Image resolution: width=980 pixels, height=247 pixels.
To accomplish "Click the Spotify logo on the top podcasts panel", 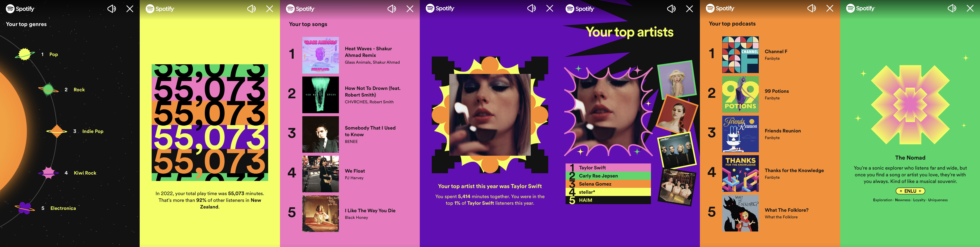I will pyautogui.click(x=720, y=8).
